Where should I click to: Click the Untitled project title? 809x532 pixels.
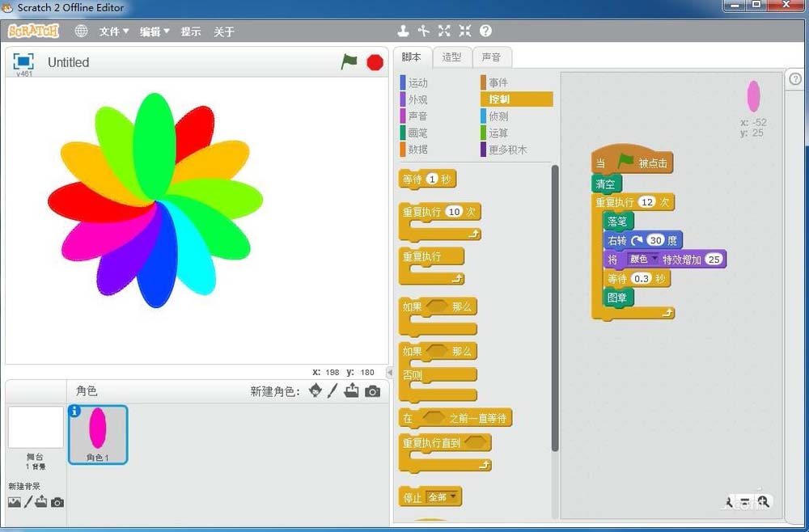[x=68, y=62]
